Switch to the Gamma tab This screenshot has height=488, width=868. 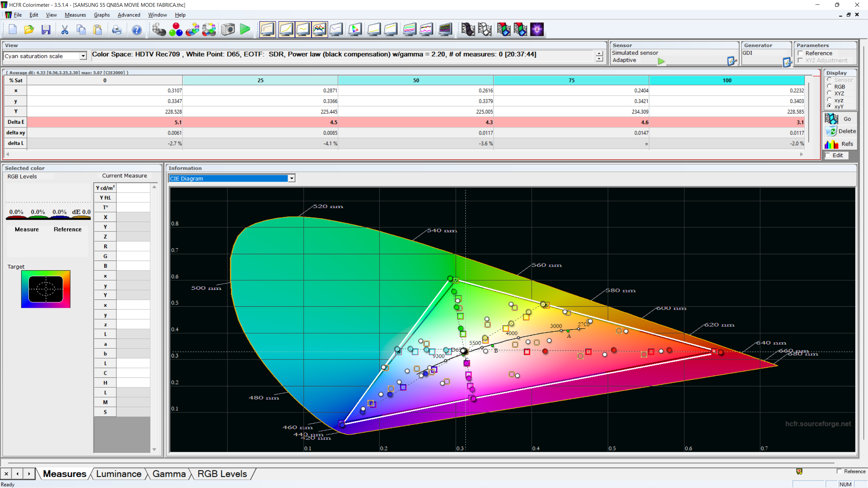point(169,474)
